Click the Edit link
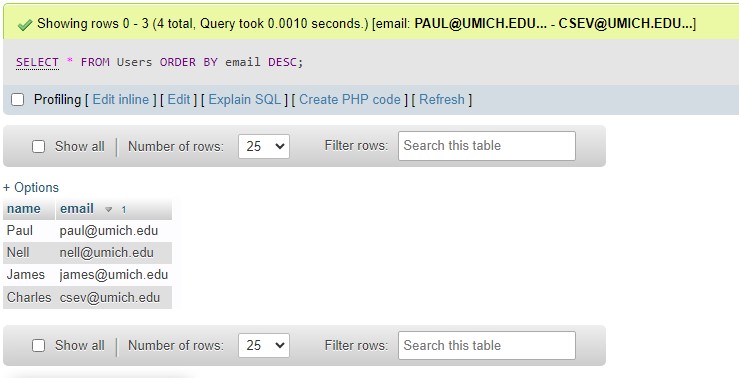The height and width of the screenshot is (378, 739). (179, 99)
